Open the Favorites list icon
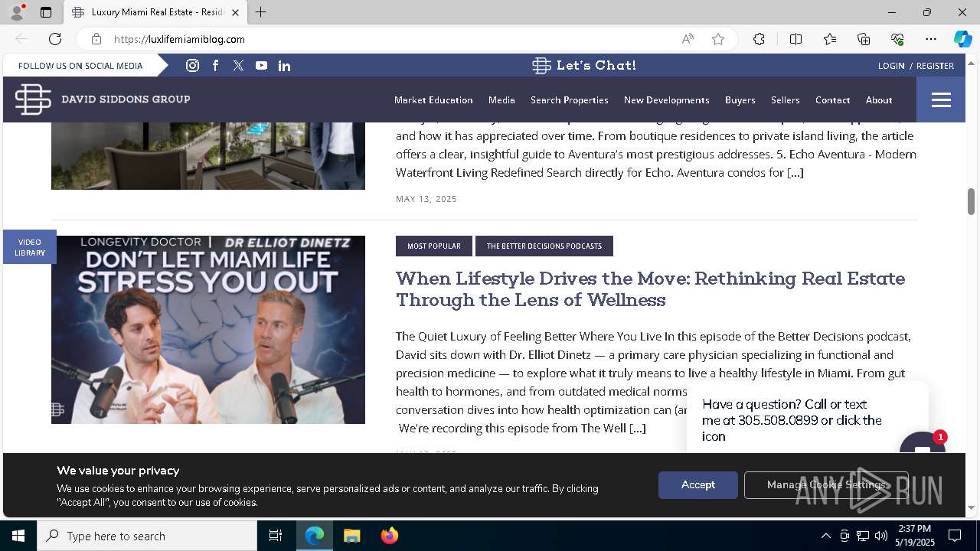 (830, 39)
